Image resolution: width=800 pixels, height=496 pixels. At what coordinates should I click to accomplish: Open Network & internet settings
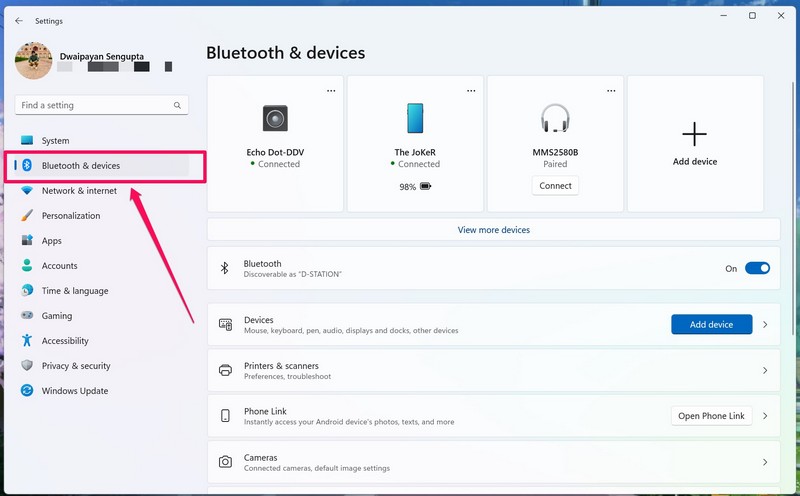click(x=101, y=190)
